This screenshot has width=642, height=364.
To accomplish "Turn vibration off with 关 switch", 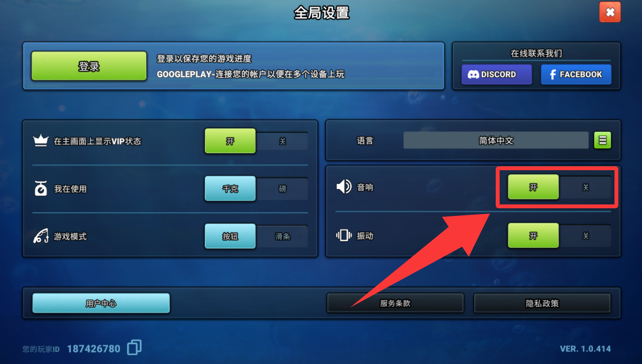I will (586, 236).
